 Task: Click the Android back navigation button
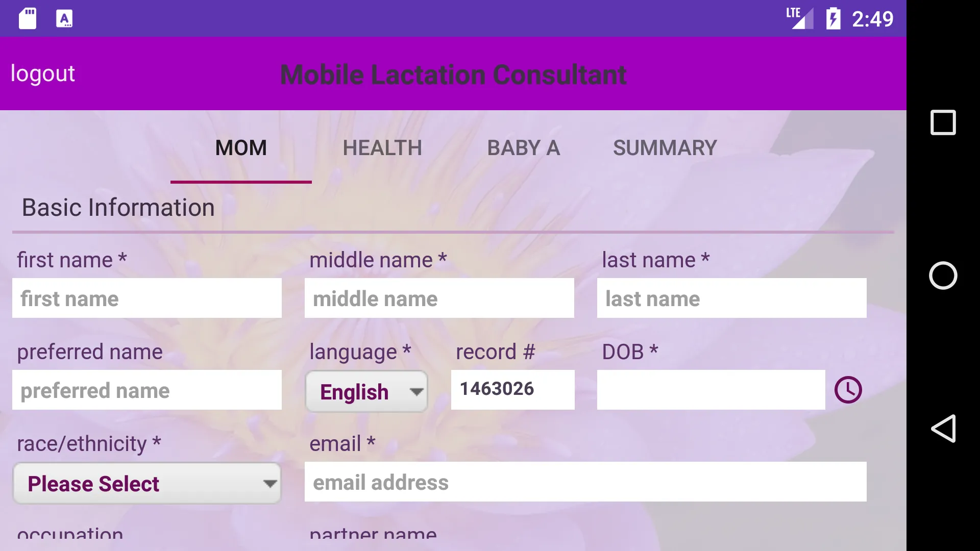[x=943, y=429]
